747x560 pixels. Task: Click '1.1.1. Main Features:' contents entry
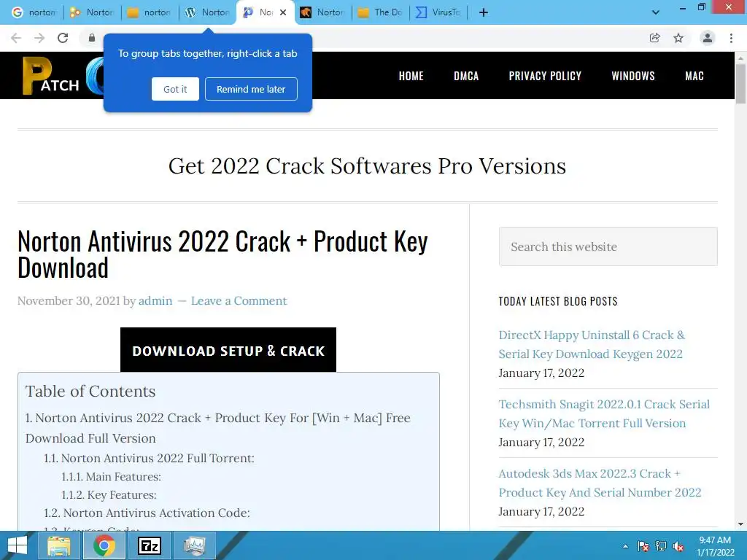(x=111, y=477)
